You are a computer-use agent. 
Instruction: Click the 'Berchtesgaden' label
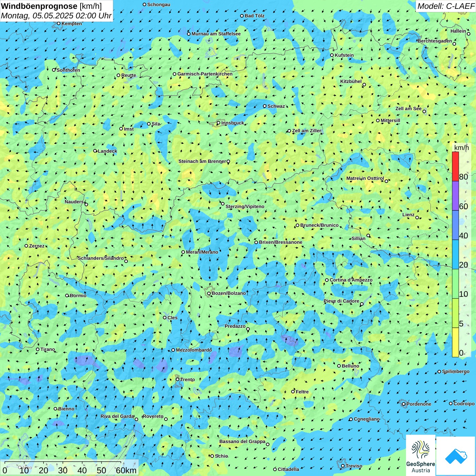(x=435, y=41)
